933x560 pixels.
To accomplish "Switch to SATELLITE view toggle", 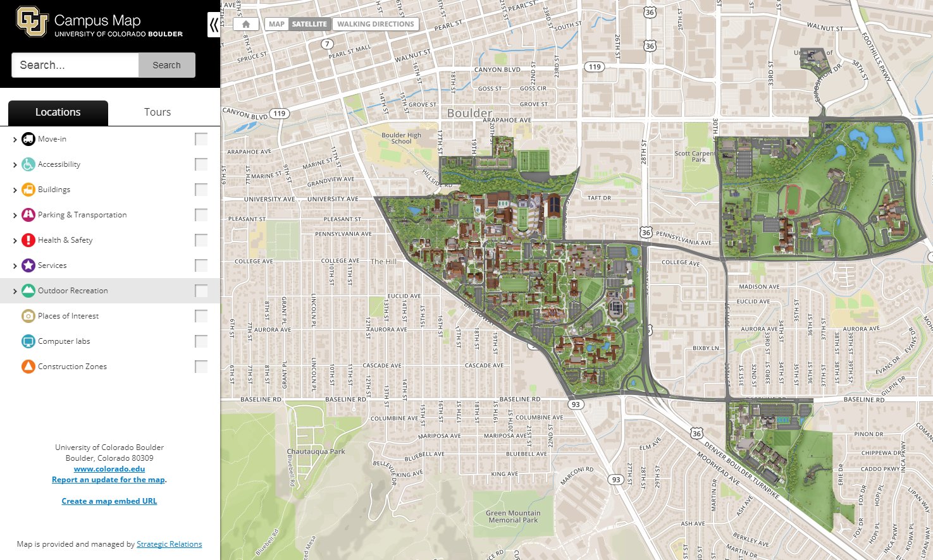I will pyautogui.click(x=309, y=23).
